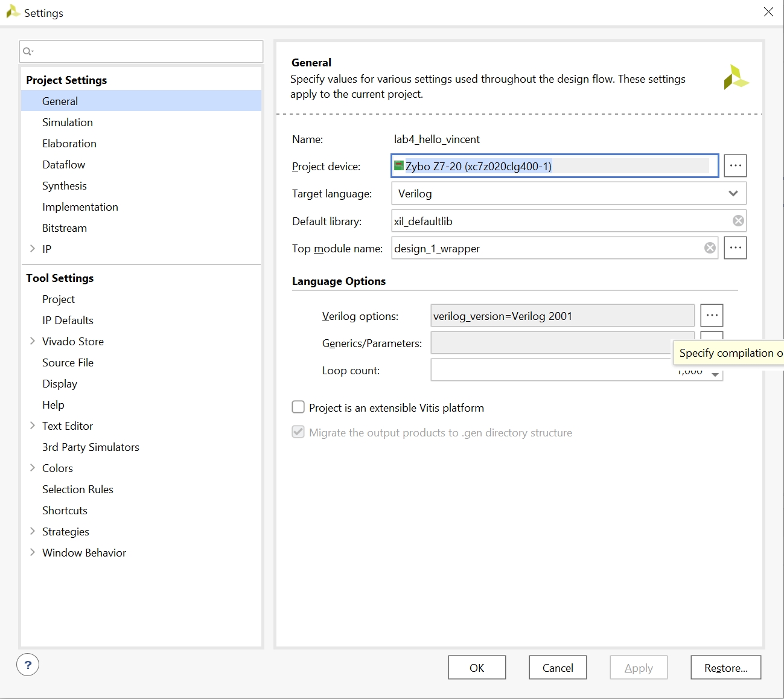
Task: Expand the IP tree node
Action: [33, 249]
